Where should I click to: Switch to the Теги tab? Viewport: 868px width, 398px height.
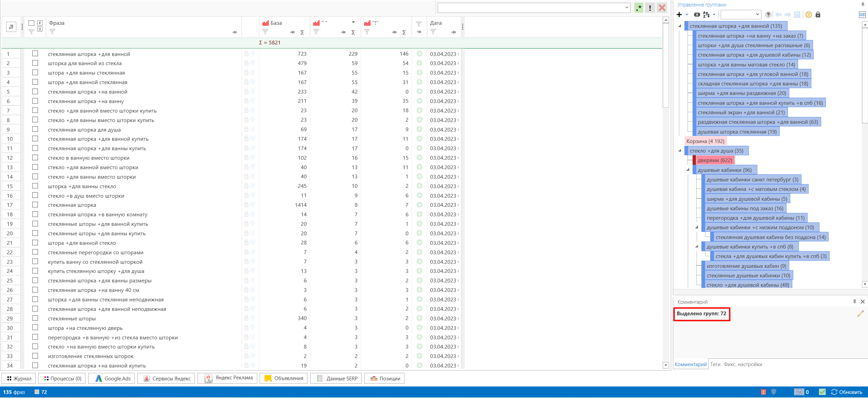(715, 364)
